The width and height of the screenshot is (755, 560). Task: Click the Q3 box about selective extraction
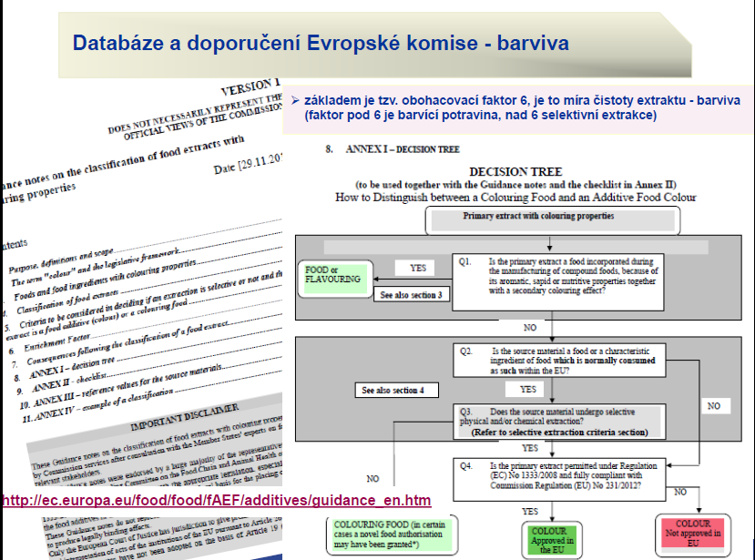tap(559, 422)
